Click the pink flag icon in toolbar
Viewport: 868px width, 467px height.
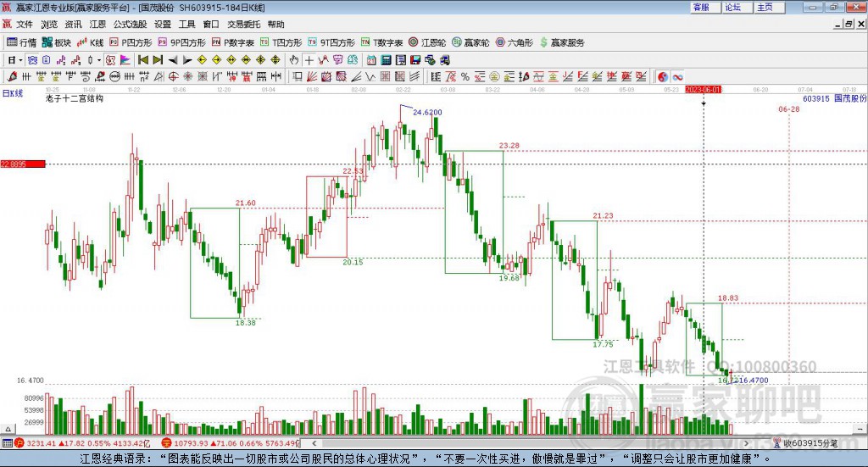point(125,60)
